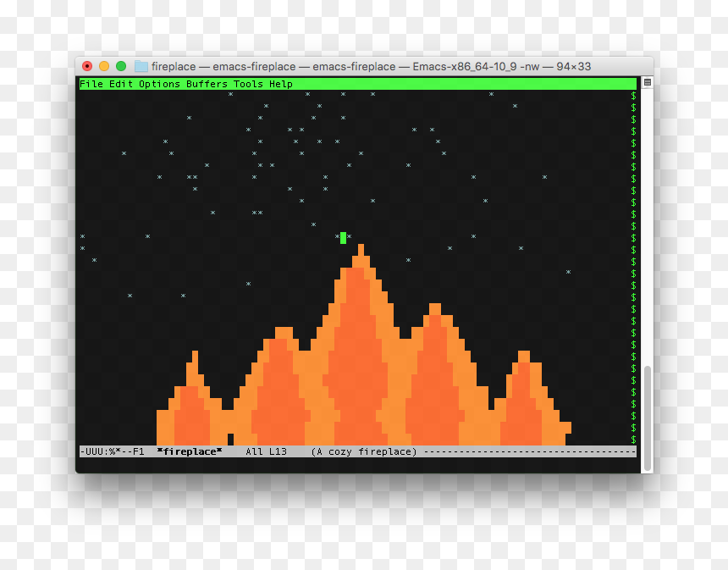Open the Help menu
This screenshot has height=570, width=728.
click(x=281, y=84)
